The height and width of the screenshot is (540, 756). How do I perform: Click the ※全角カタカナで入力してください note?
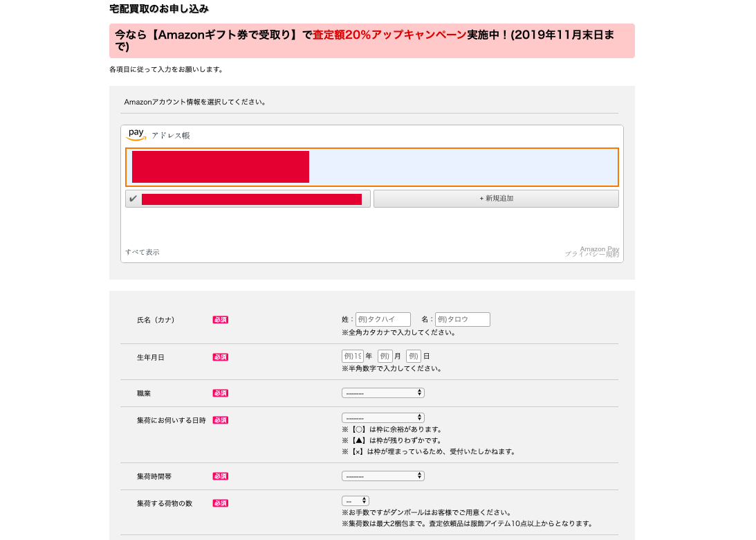click(x=398, y=332)
